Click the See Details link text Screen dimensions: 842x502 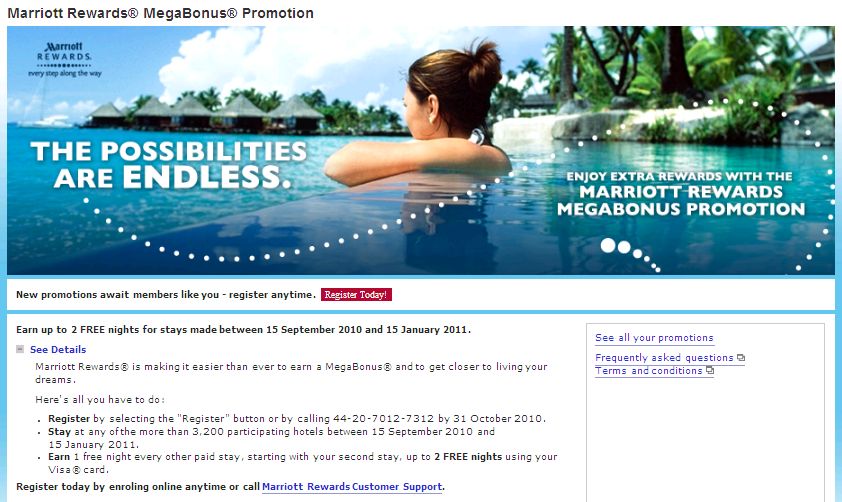(x=58, y=350)
